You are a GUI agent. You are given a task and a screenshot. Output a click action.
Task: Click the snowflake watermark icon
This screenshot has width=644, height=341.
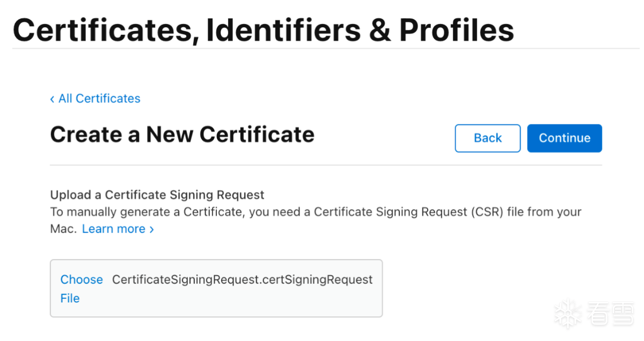tap(567, 313)
